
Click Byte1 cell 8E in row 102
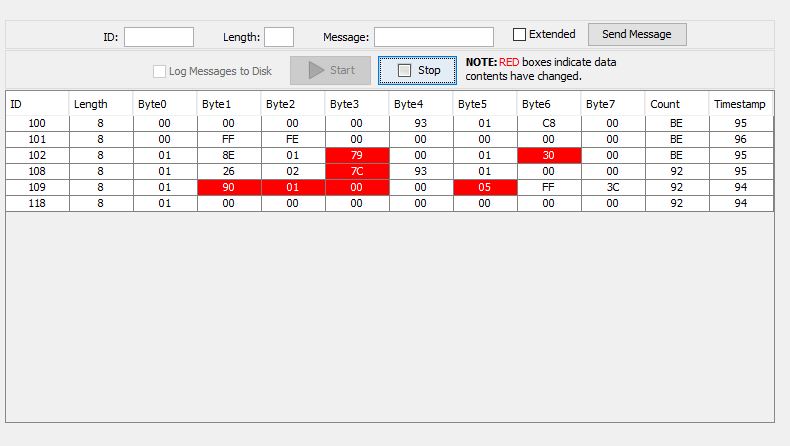tap(229, 155)
